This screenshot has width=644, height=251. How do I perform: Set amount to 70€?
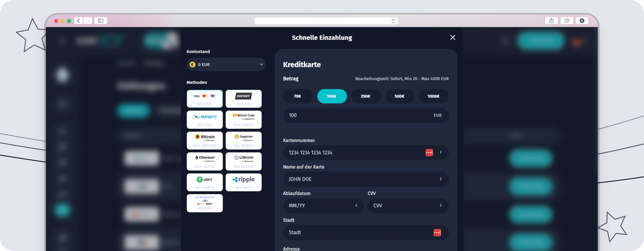tap(298, 96)
